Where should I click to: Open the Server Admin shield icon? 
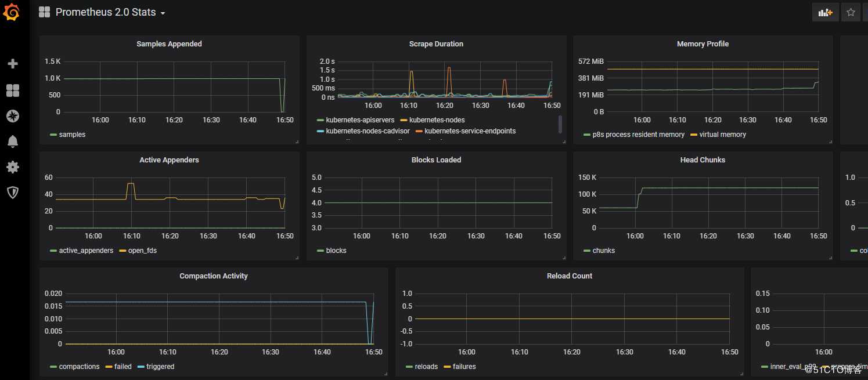coord(13,193)
